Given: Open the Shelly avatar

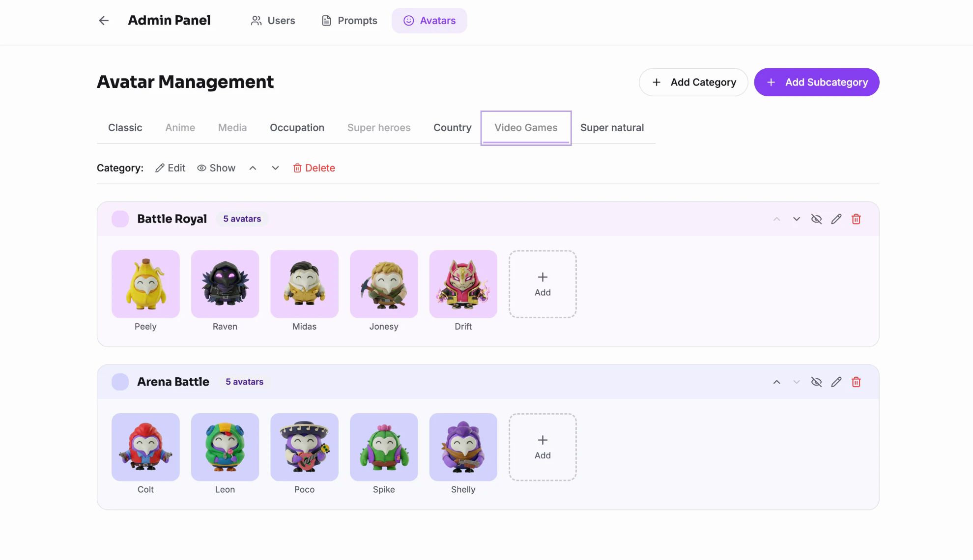Looking at the screenshot, I should (463, 447).
